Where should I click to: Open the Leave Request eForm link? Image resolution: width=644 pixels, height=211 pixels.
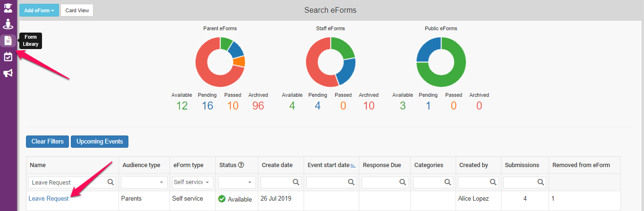click(49, 199)
